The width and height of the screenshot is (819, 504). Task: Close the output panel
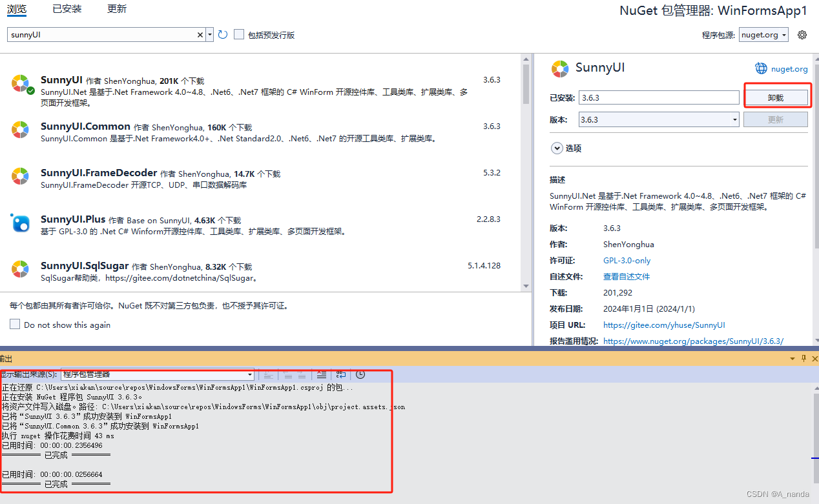coord(814,359)
